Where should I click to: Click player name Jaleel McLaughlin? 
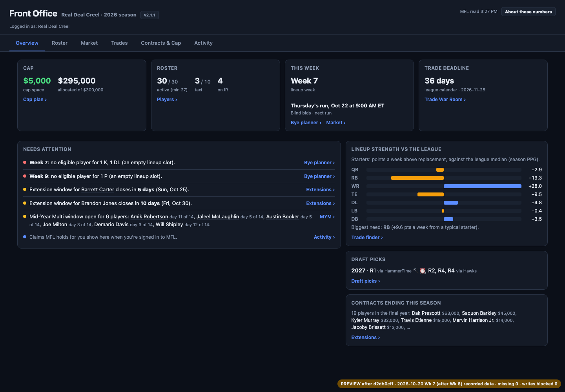(218, 217)
